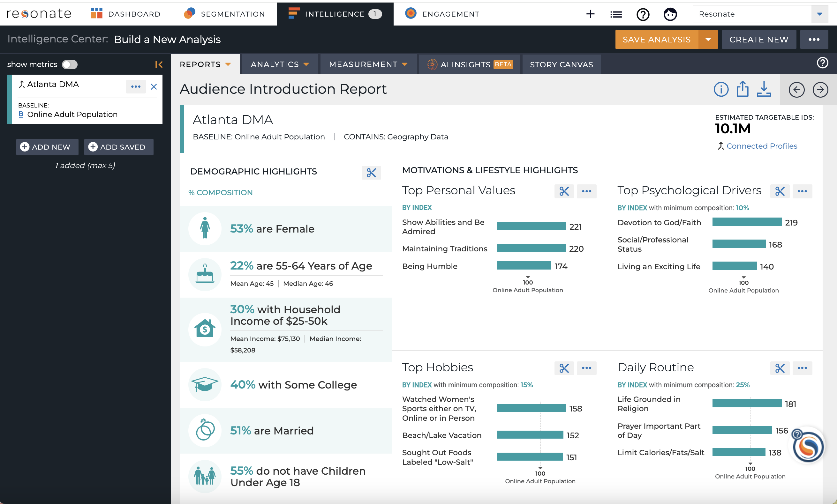Click the Beach/Lake Vacation bar

point(530,435)
